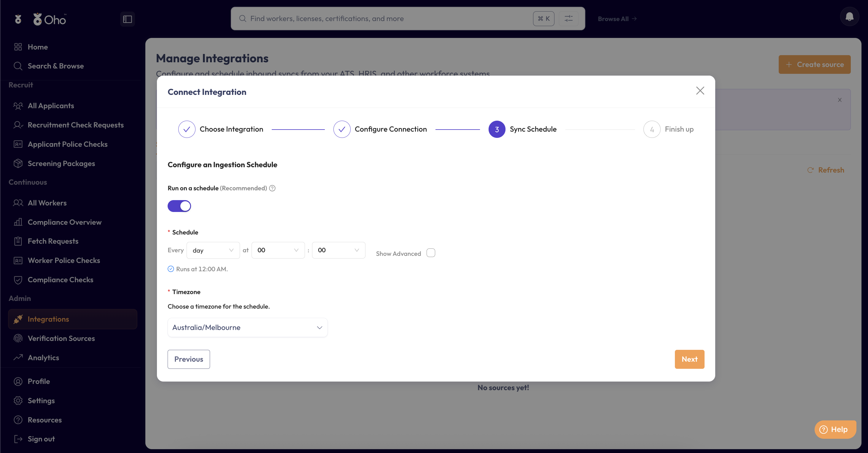This screenshot has width=868, height=453.
Task: Open the notifications bell
Action: click(x=849, y=17)
